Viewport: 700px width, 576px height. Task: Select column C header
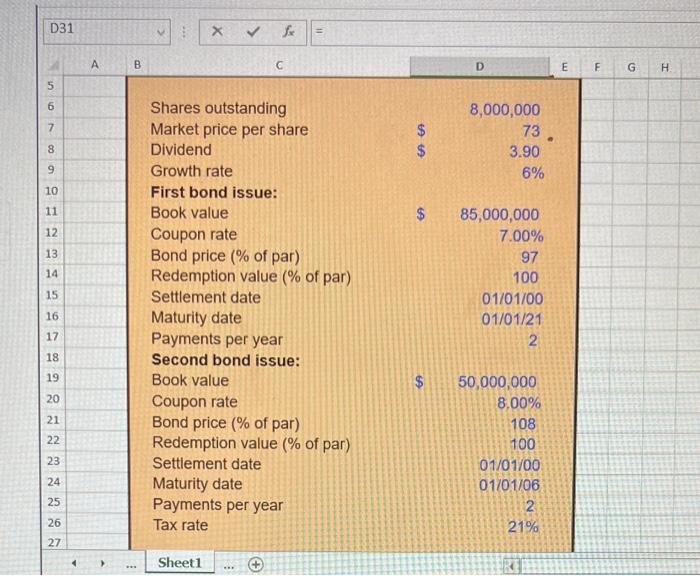[x=279, y=66]
